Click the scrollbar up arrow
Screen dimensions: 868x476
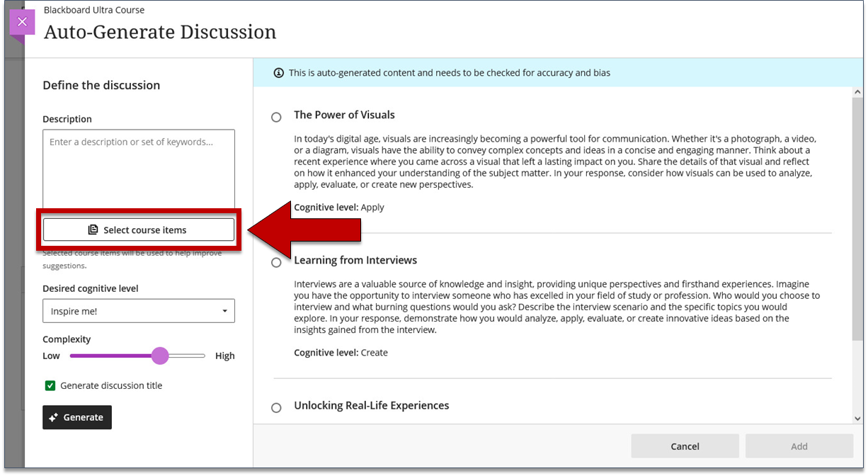point(857,92)
